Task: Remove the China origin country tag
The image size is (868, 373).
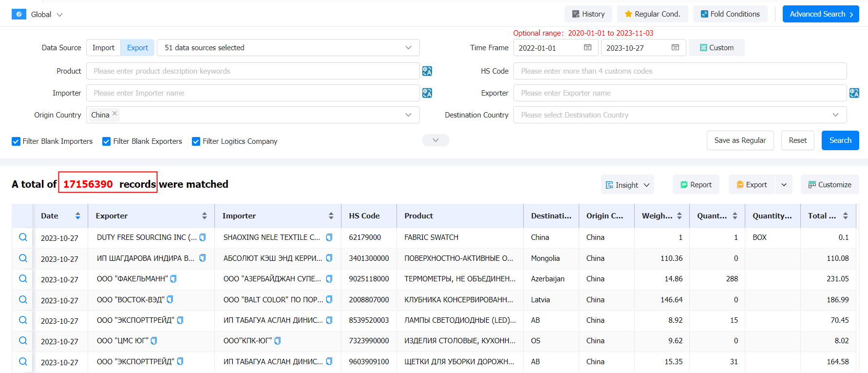Action: [x=115, y=113]
